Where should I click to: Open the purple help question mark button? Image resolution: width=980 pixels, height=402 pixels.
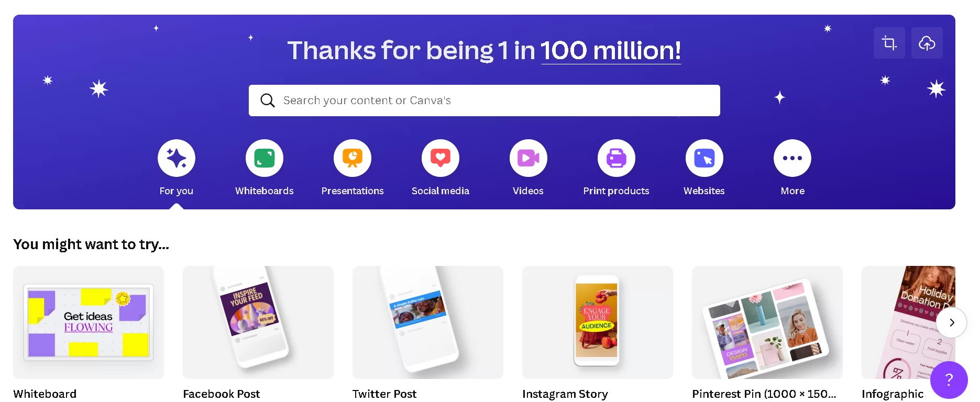coord(949,379)
